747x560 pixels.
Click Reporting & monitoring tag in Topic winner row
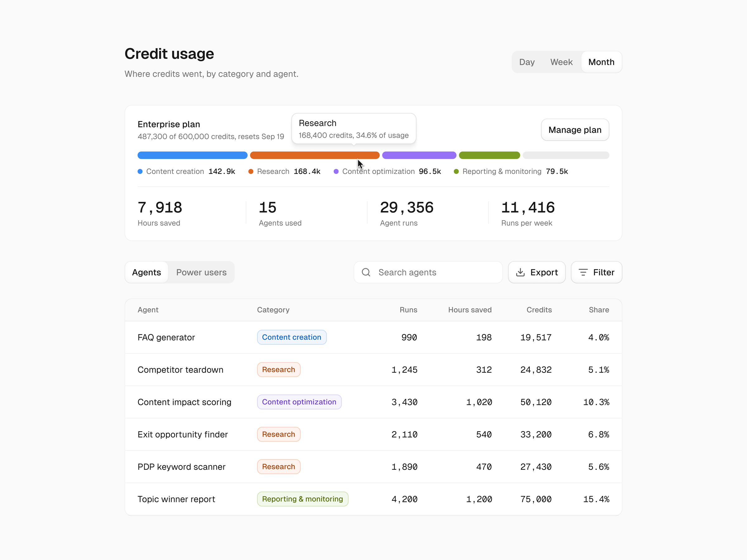(303, 499)
